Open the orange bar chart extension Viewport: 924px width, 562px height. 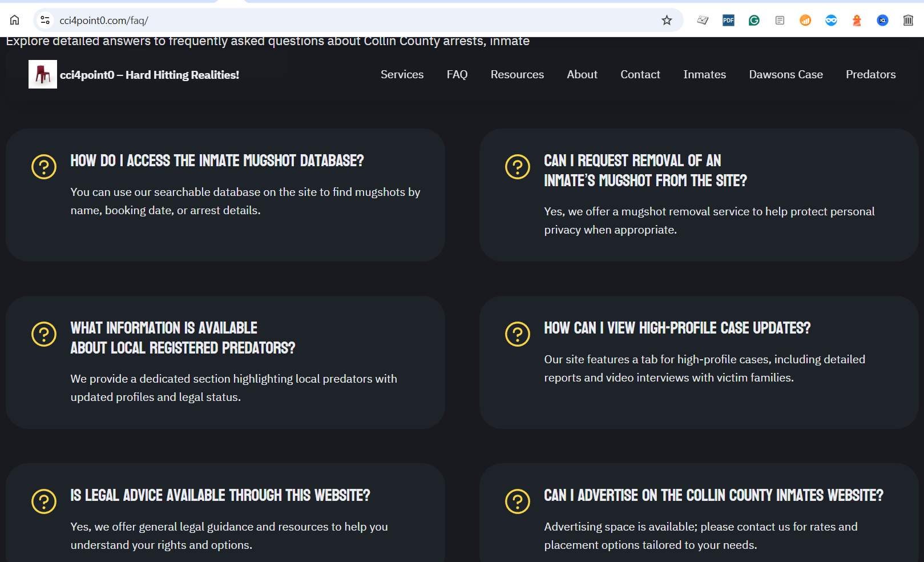click(x=805, y=21)
